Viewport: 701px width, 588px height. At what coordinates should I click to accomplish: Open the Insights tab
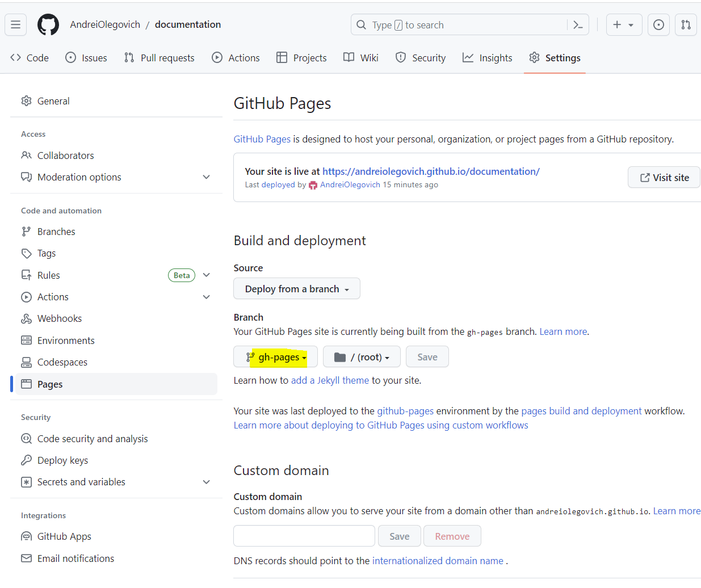pos(488,58)
